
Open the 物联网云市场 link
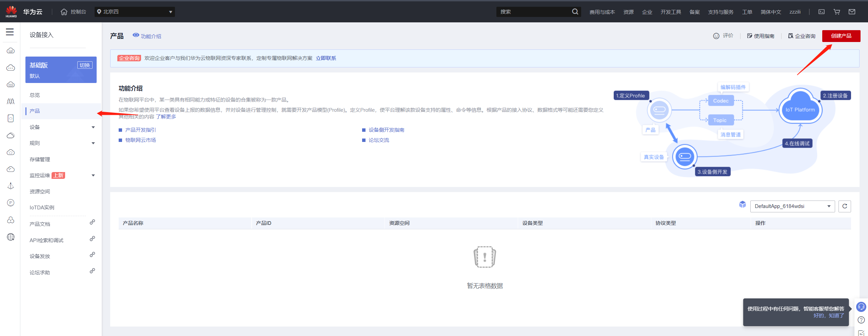coord(141,140)
